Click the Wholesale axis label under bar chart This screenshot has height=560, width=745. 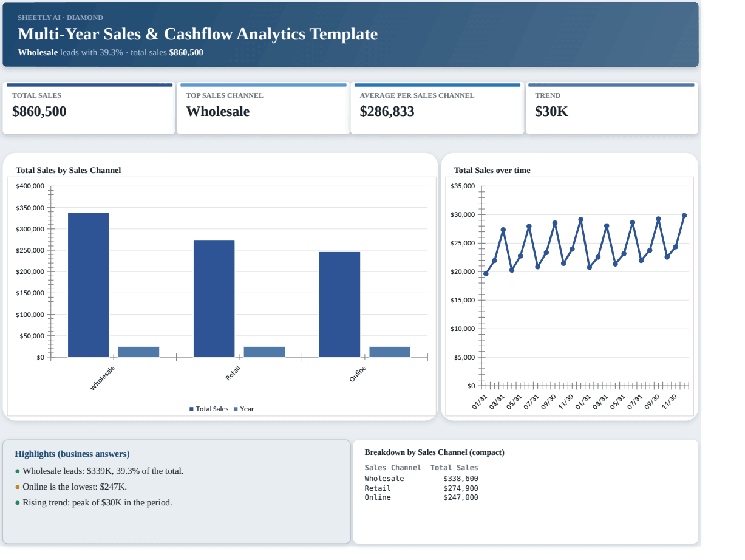pyautogui.click(x=102, y=378)
